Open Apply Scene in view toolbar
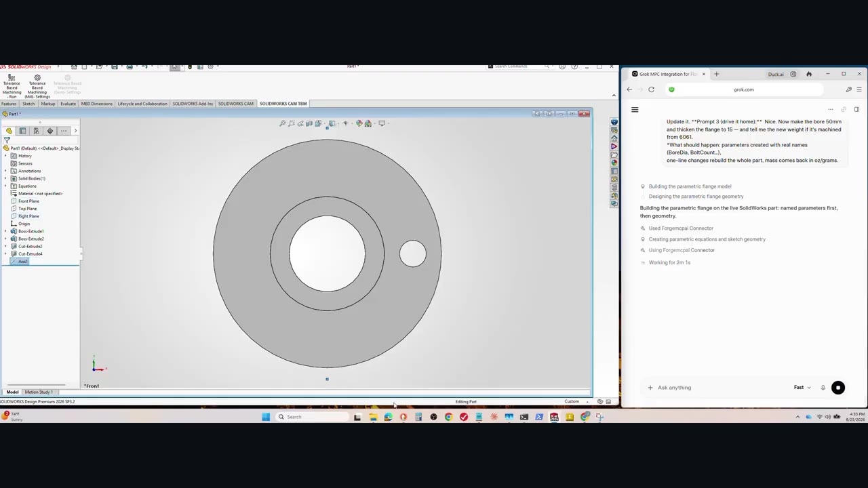The width and height of the screenshot is (868, 488). point(368,123)
